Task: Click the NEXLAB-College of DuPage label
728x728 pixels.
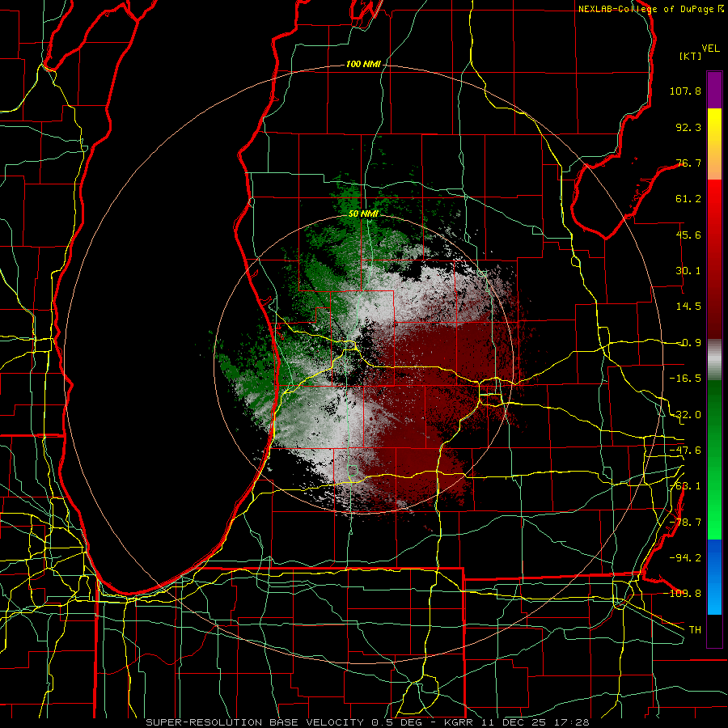Action: [x=647, y=9]
